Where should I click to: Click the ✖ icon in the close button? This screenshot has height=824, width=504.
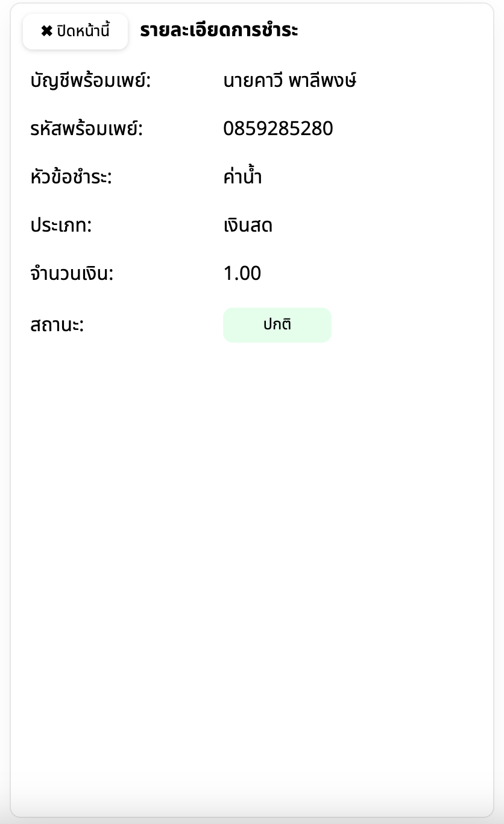click(x=46, y=31)
